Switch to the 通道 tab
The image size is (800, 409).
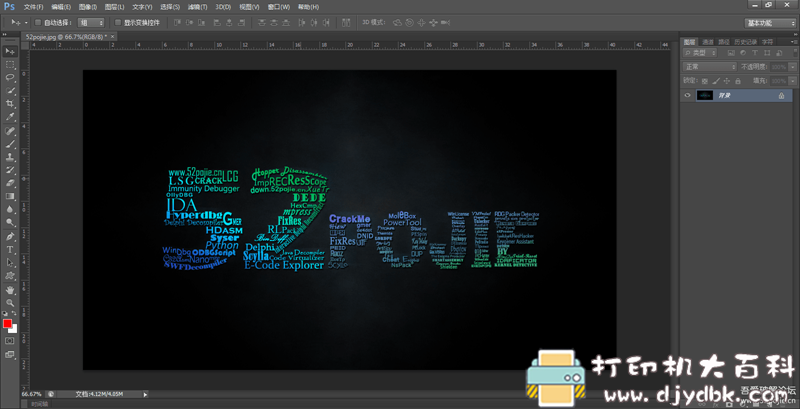tap(707, 42)
